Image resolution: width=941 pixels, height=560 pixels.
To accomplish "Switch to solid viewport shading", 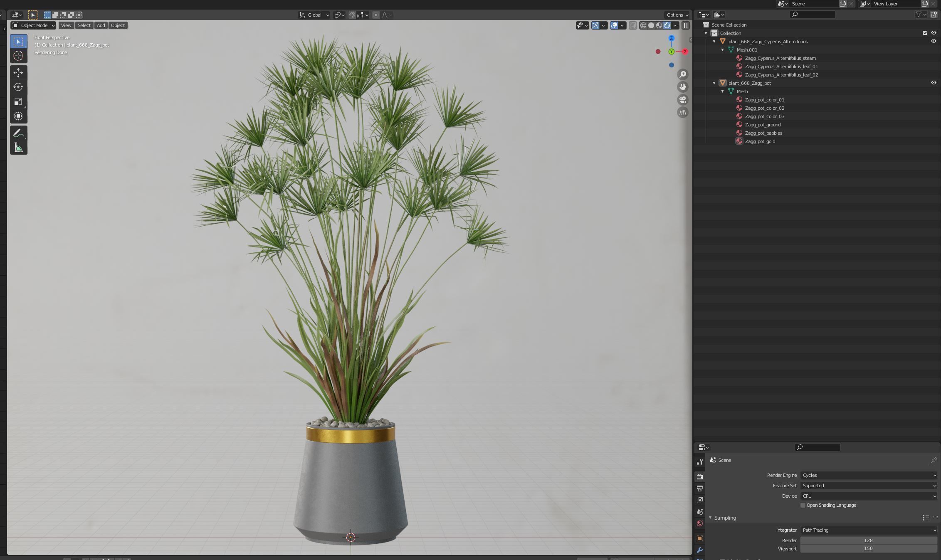I will coord(651,25).
